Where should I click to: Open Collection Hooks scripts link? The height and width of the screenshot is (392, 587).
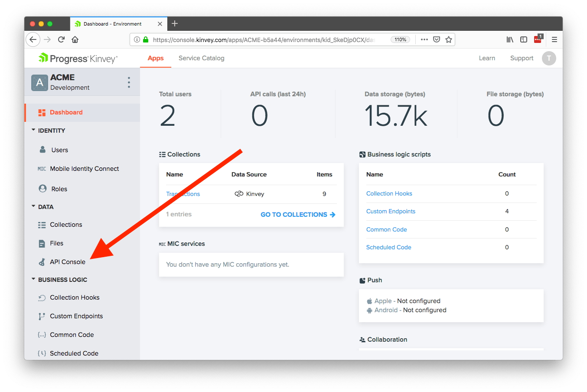click(389, 193)
